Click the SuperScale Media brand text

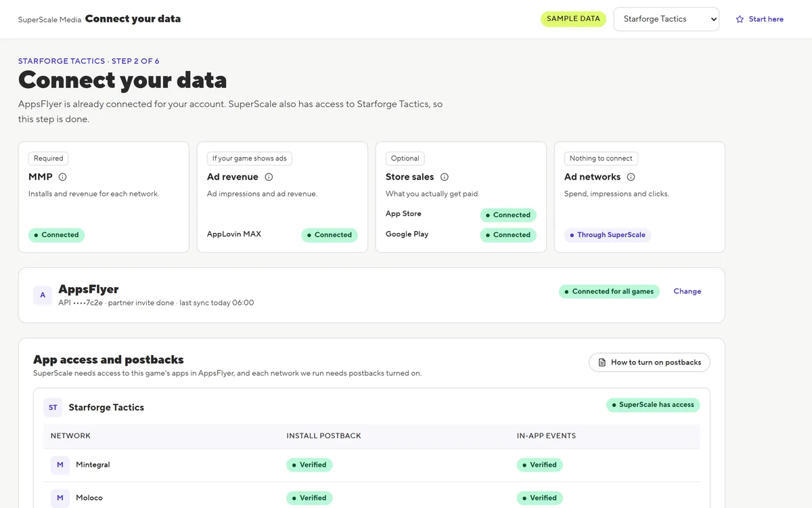tap(49, 20)
